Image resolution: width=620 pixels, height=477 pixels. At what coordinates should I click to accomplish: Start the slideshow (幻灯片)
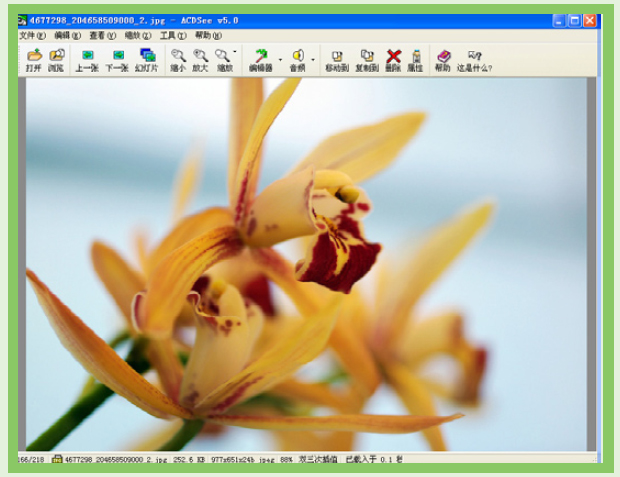(148, 59)
